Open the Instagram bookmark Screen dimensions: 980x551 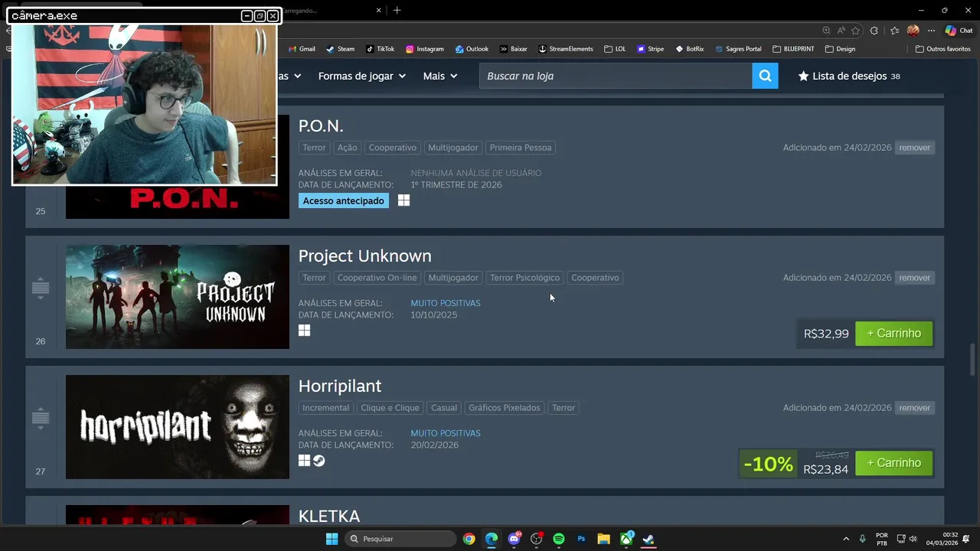click(x=424, y=49)
